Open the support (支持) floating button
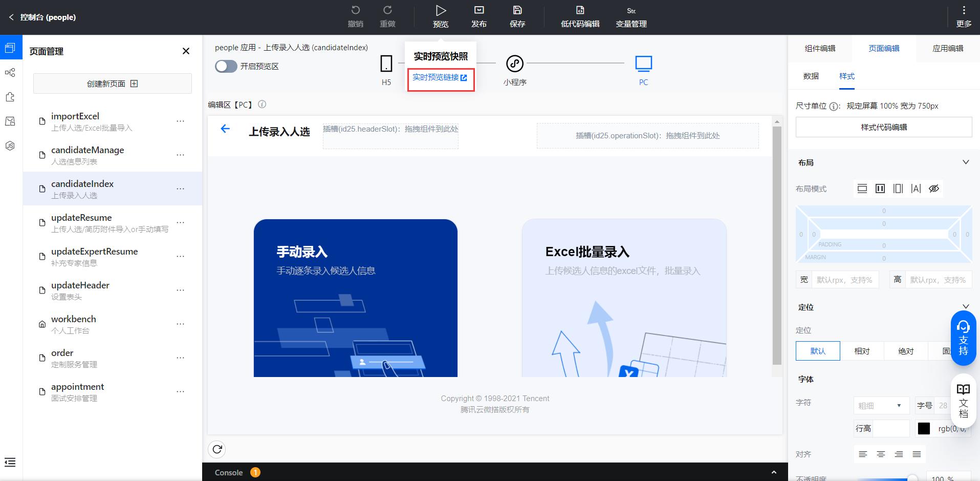The width and height of the screenshot is (980, 481). point(963,338)
